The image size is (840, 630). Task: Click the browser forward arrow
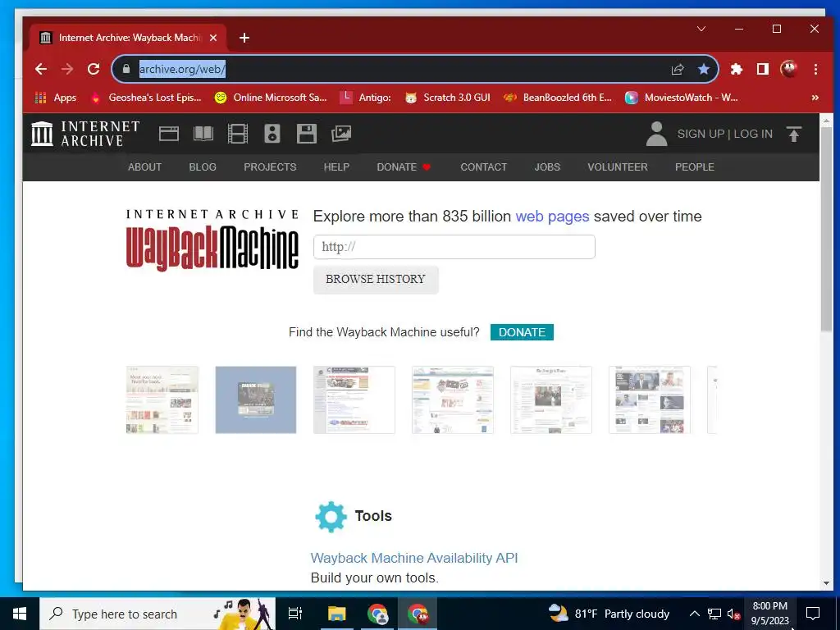click(67, 69)
